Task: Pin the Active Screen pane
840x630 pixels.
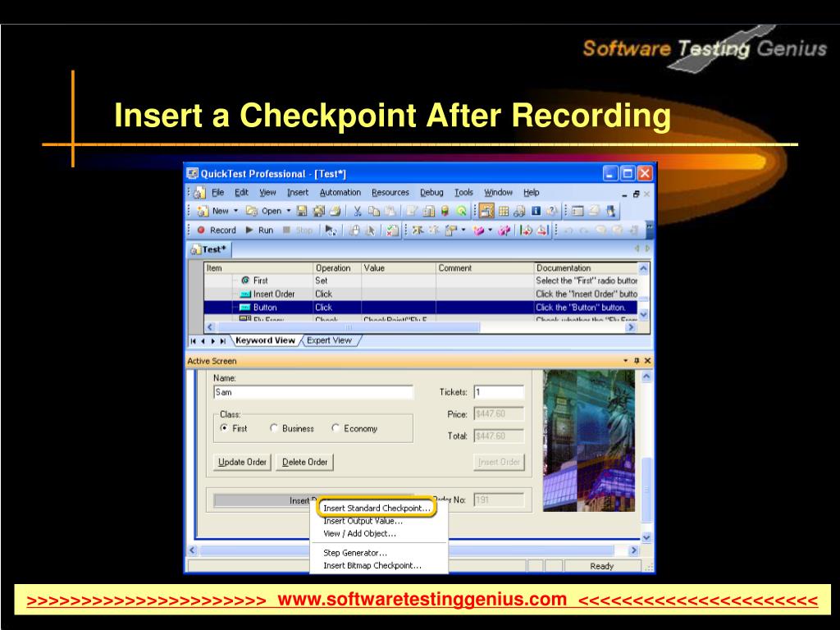Action: pos(637,361)
